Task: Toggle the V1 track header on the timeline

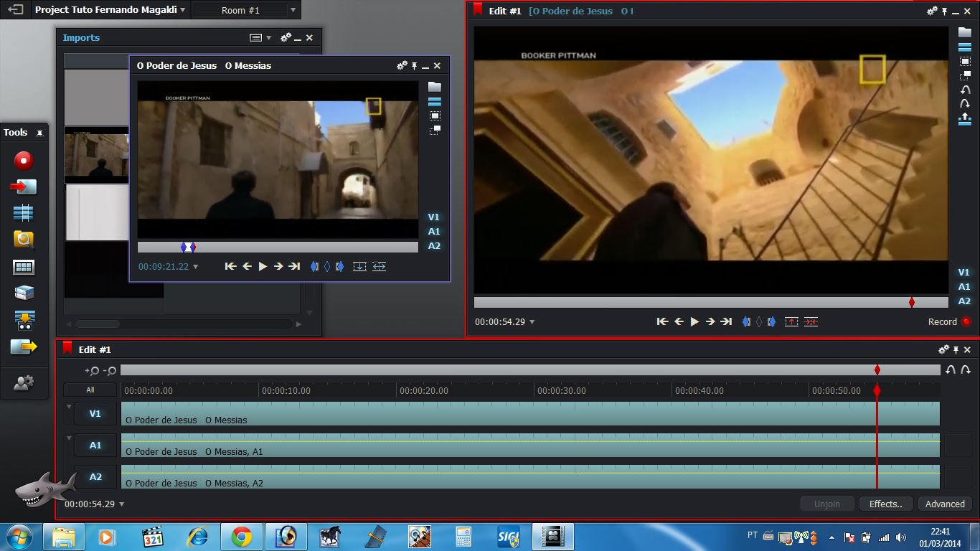Action: (95, 413)
